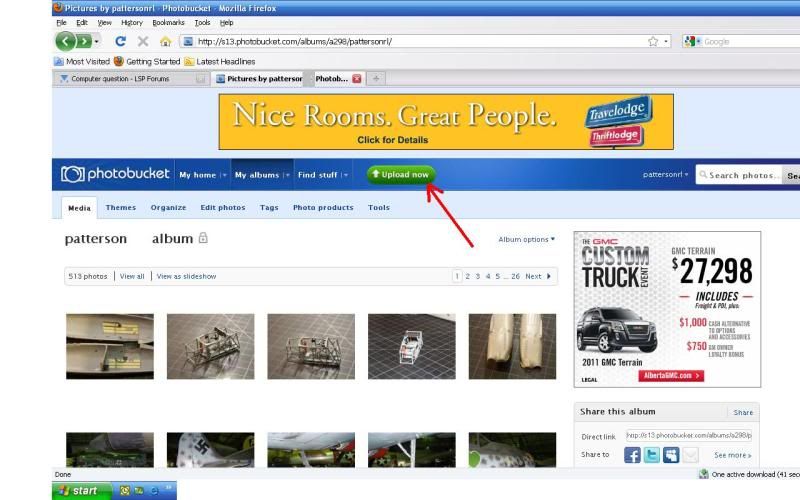
Task: Open the Tags tab
Action: pos(269,208)
